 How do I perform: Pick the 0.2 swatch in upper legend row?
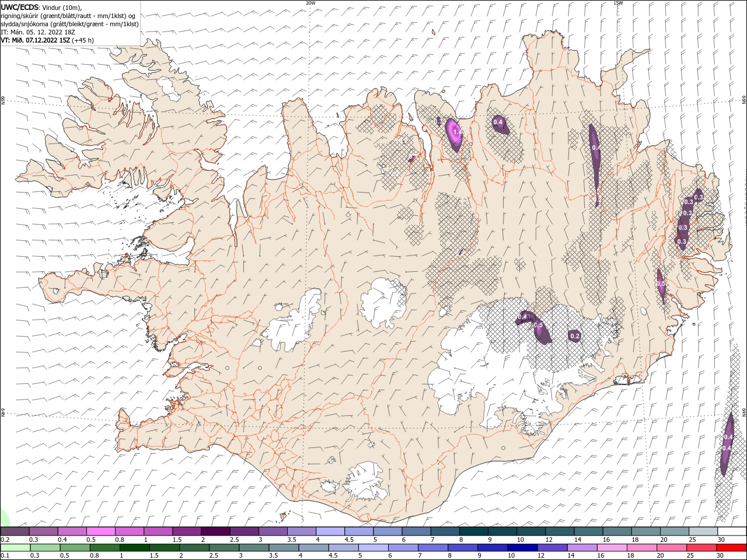click(x=15, y=531)
